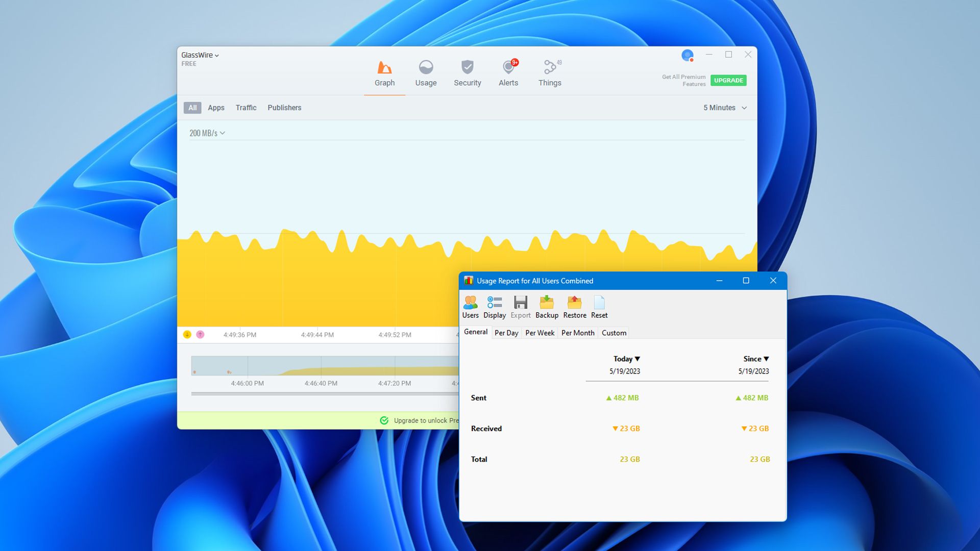Viewport: 980px width, 551px height.
Task: Open Display options in Usage Report toolbar
Action: pos(494,306)
